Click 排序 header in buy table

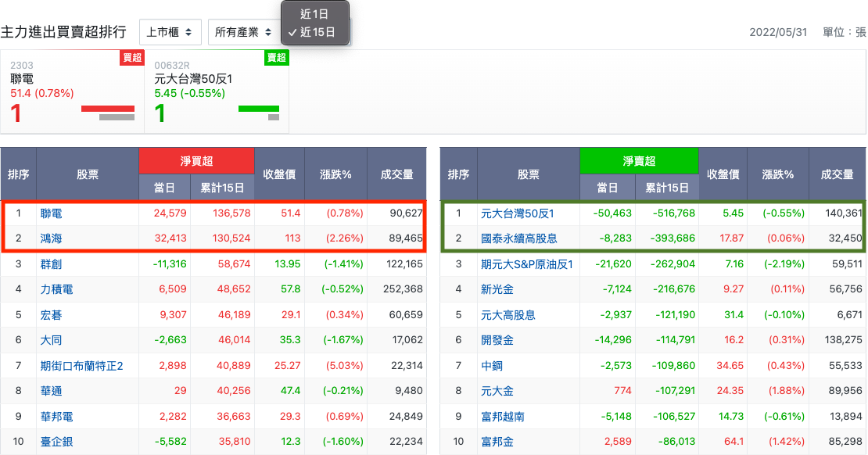tap(18, 174)
